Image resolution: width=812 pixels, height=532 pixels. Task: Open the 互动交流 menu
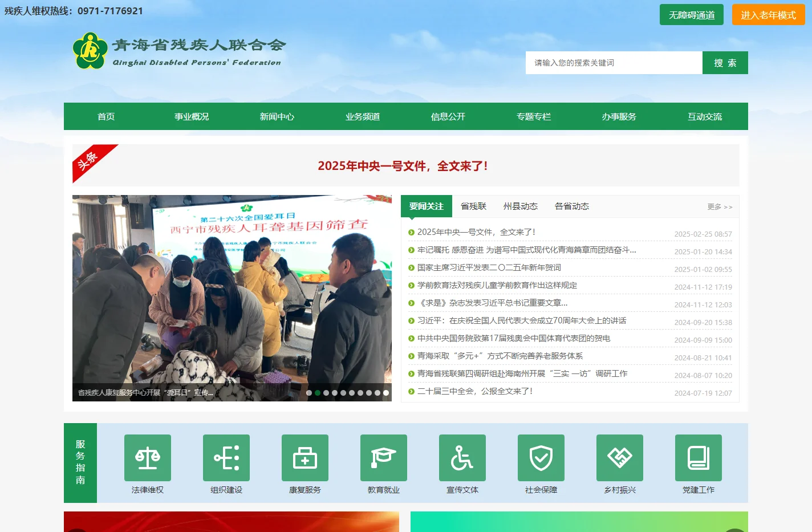tap(705, 116)
